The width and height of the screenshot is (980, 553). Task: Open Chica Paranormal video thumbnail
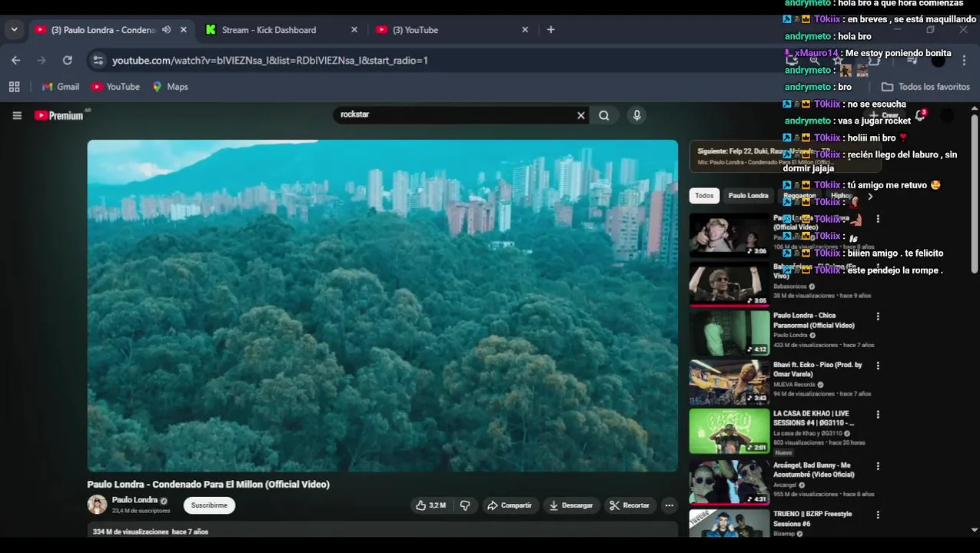[729, 333]
